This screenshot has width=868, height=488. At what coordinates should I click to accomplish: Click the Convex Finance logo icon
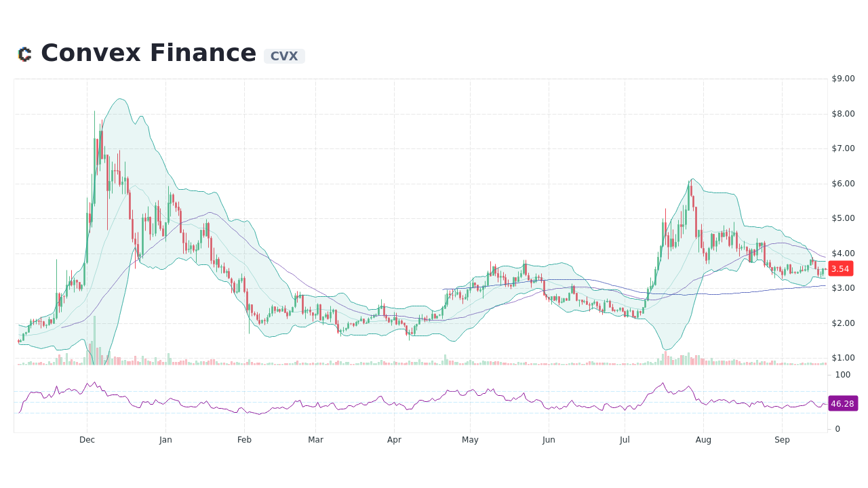coord(25,53)
